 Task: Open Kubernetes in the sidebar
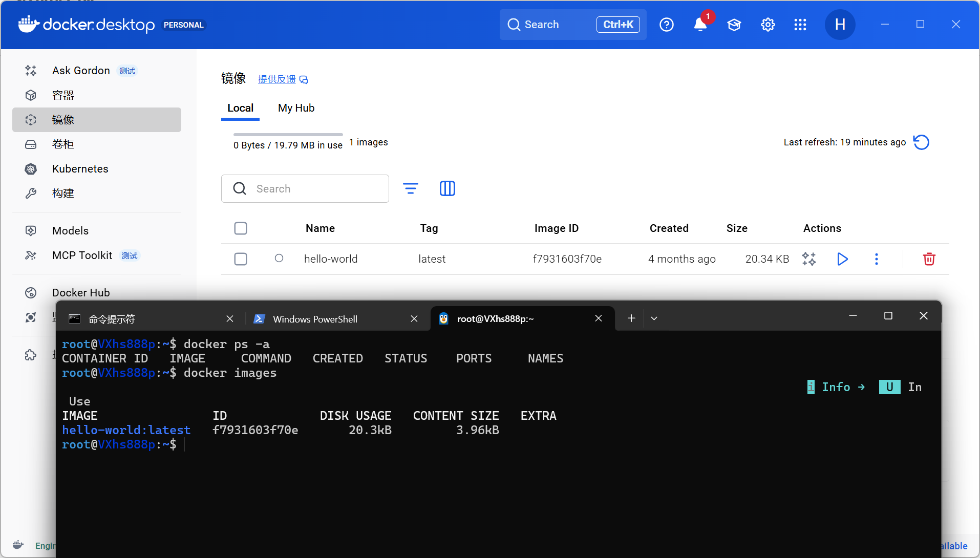80,169
